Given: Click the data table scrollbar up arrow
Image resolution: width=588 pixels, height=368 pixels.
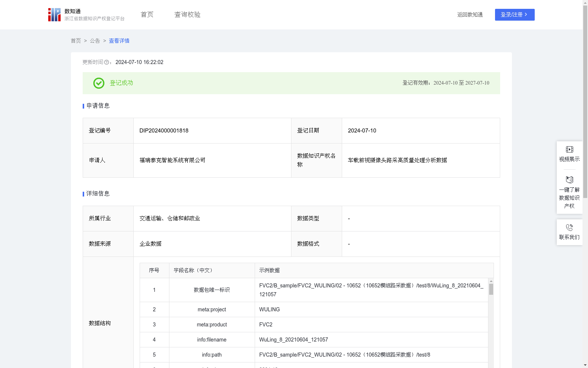Looking at the screenshot, I should point(491,281).
